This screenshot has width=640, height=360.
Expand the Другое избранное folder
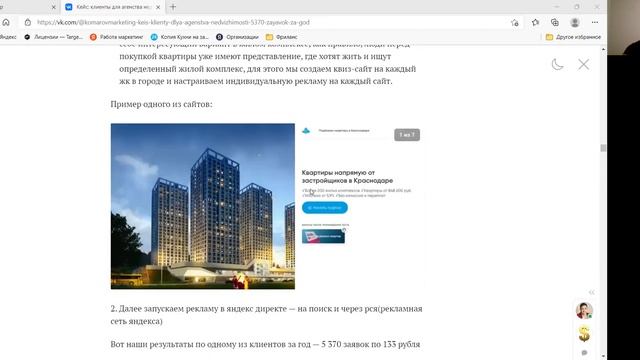click(x=573, y=37)
